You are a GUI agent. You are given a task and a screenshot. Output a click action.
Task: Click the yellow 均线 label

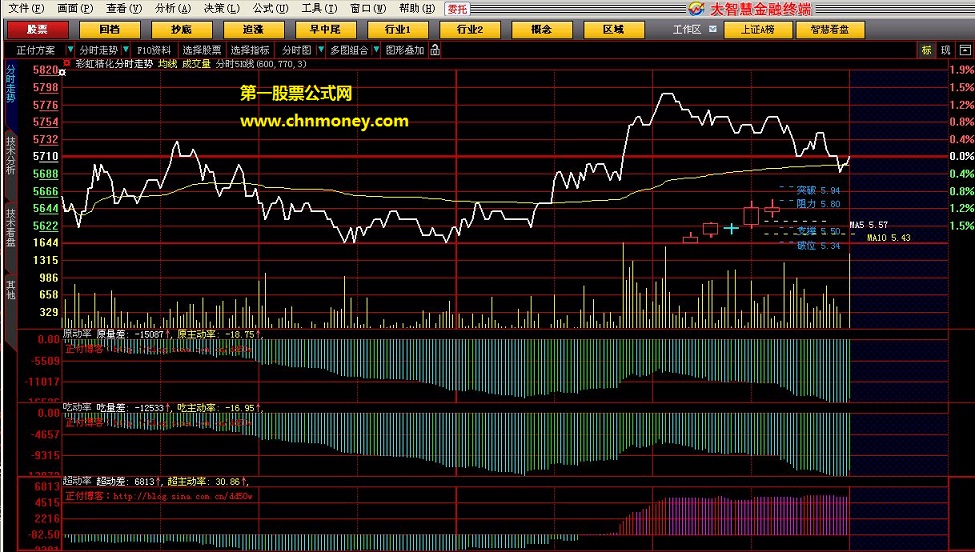(167, 64)
